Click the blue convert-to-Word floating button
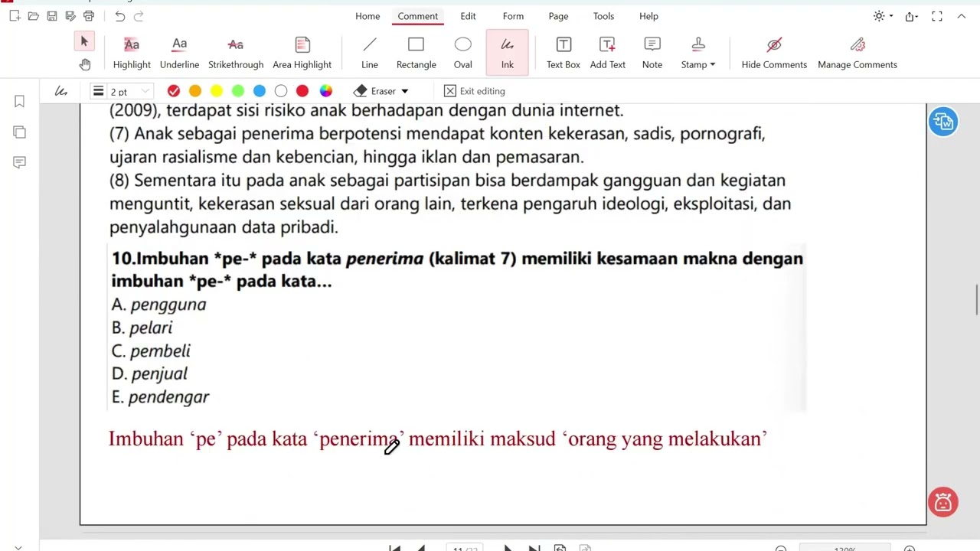 point(943,122)
